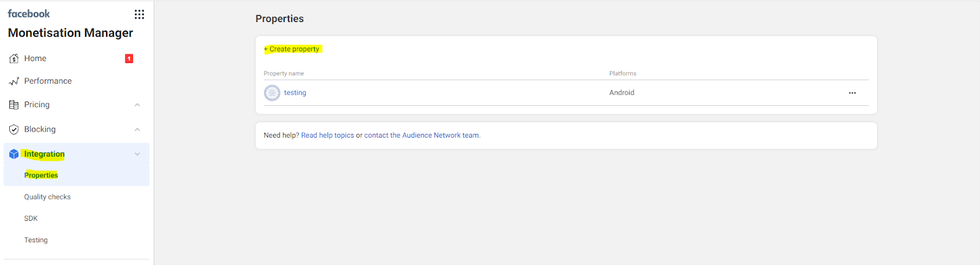Click the Performance chart icon
Image resolution: width=980 pixels, height=265 pixels.
[x=14, y=81]
